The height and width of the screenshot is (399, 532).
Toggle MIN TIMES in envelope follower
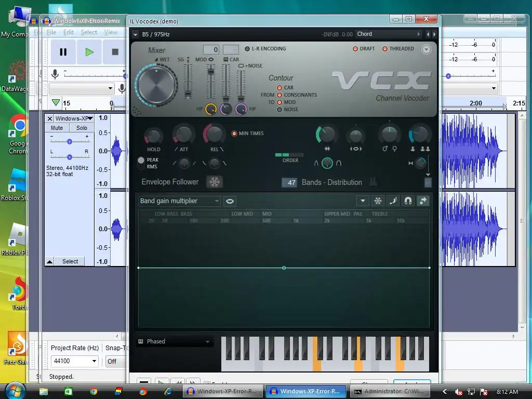click(234, 134)
